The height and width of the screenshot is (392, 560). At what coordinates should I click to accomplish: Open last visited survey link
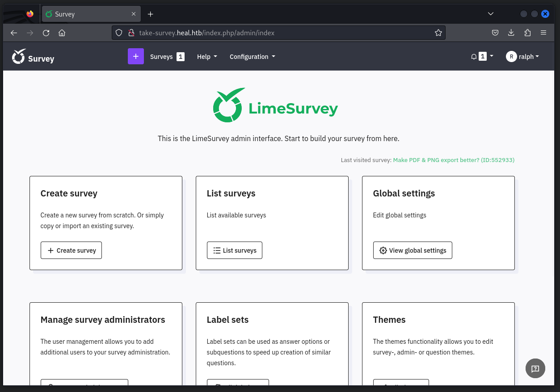[453, 160]
